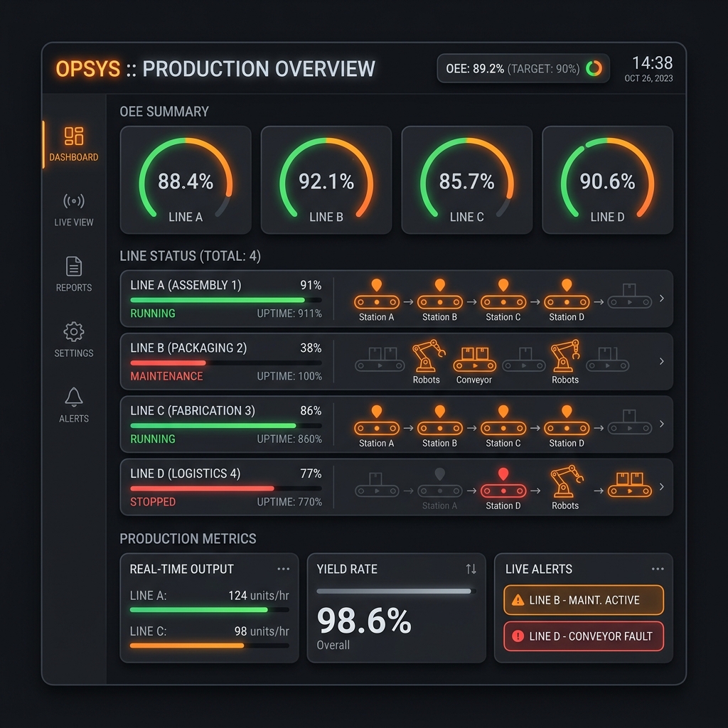The width and height of the screenshot is (728, 728).
Task: Expand Line C (Fabrication 3) row chevron
Action: coord(662,424)
